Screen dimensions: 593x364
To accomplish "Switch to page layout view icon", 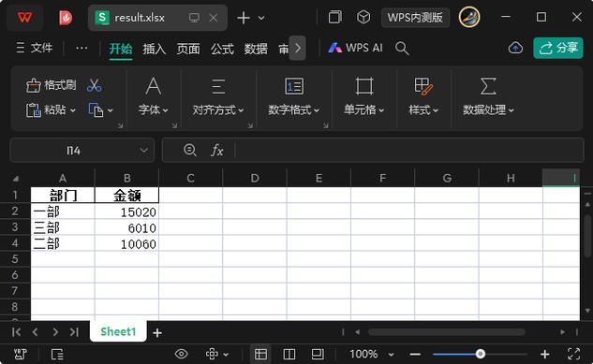I will (318, 354).
